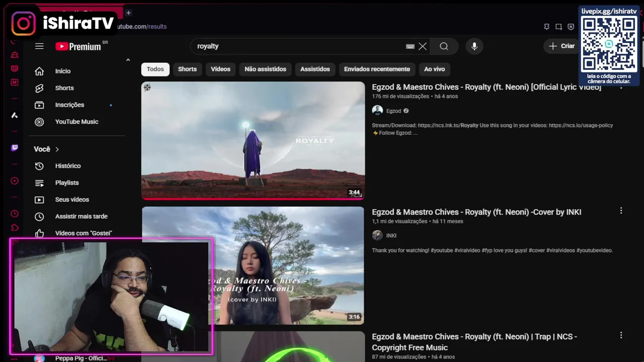This screenshot has height=362, width=644.
Task: Focus the search field containing 'royalty'
Action: click(x=300, y=46)
